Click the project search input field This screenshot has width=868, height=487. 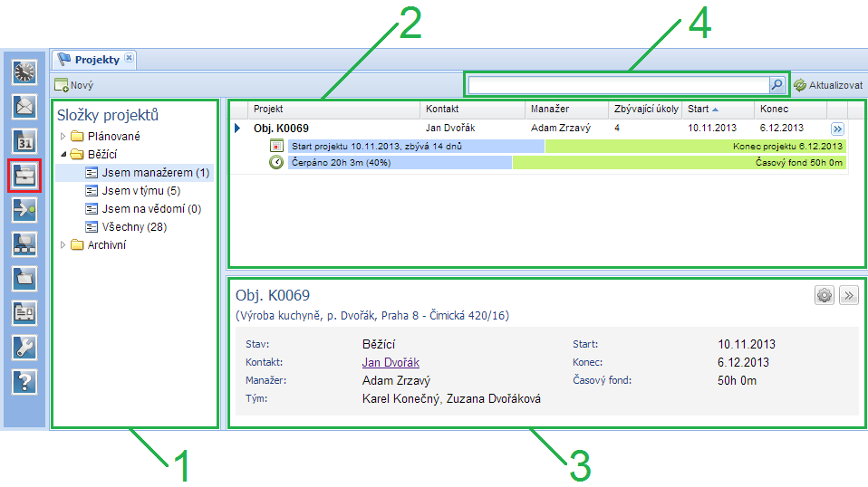coord(618,85)
